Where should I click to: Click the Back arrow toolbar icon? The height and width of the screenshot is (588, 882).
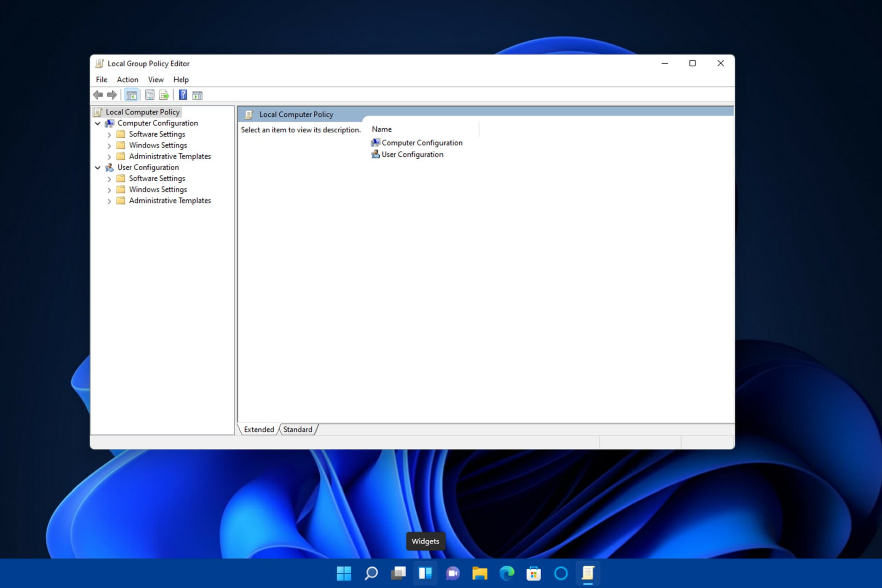click(98, 95)
